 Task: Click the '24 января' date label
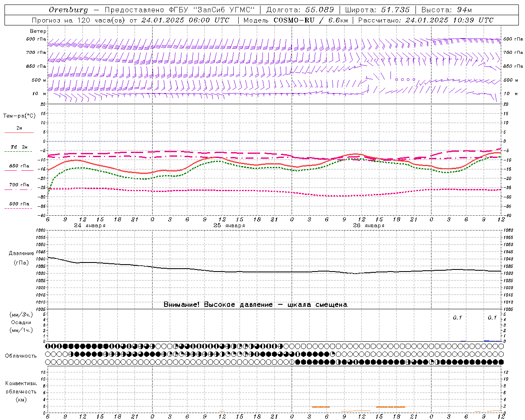pos(89,226)
